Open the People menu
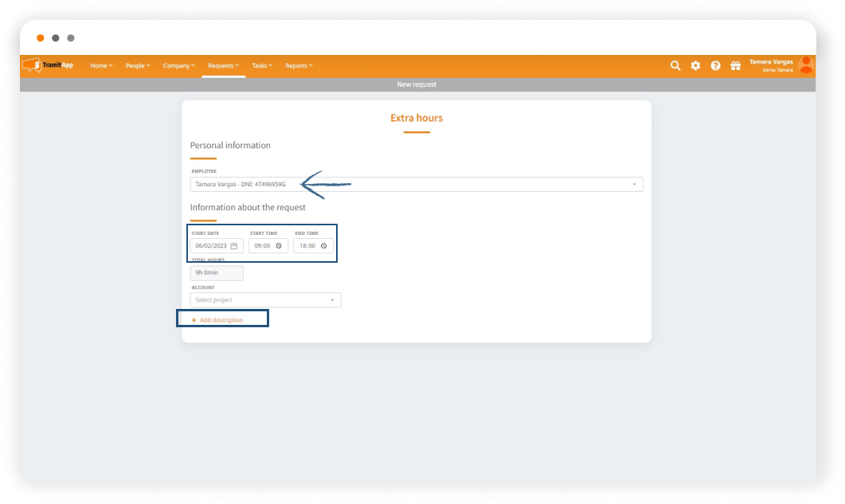The height and width of the screenshot is (504, 845). coord(138,65)
